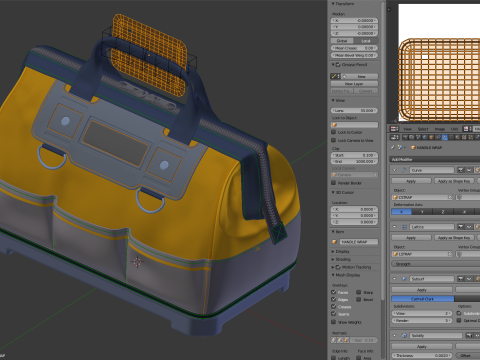Open the Select menu in UV editor

423,129
